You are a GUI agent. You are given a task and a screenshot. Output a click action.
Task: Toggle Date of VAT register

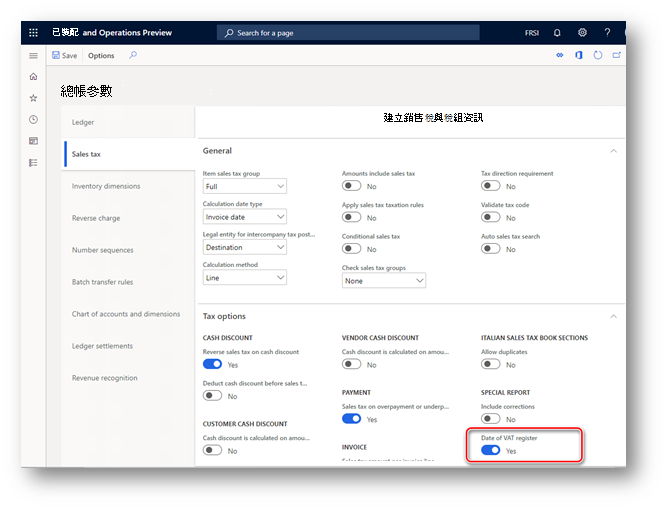tap(491, 450)
